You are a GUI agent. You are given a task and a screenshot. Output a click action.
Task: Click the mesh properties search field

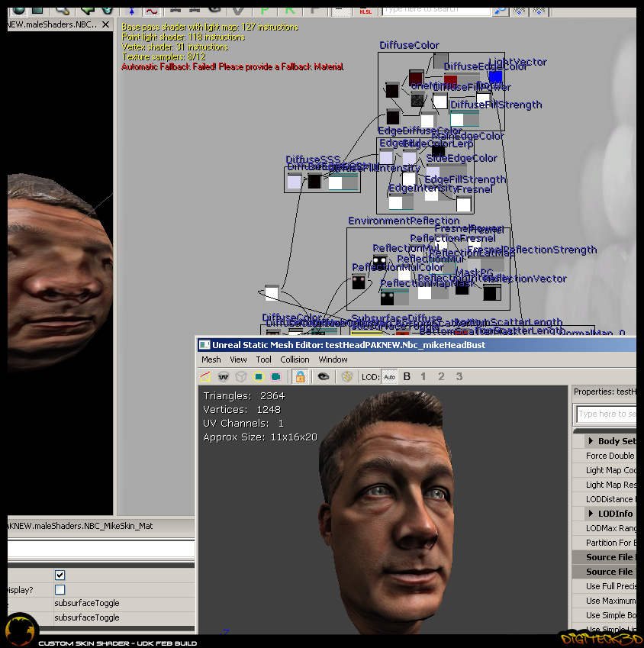click(x=607, y=414)
